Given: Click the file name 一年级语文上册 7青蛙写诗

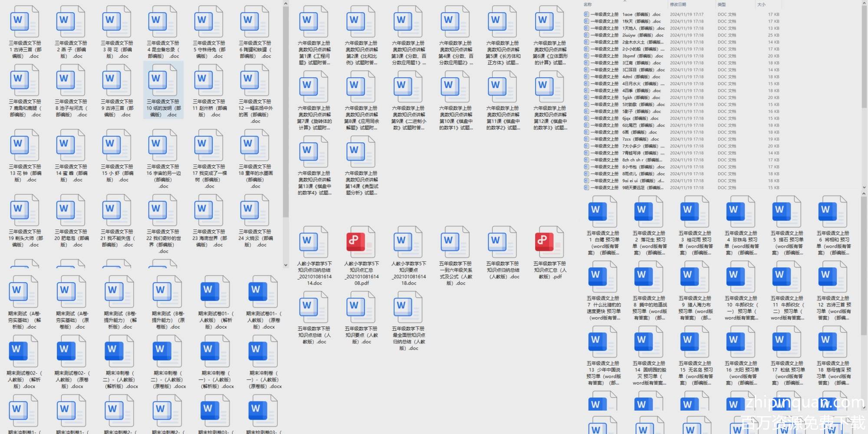Looking at the screenshot, I should tap(627, 153).
